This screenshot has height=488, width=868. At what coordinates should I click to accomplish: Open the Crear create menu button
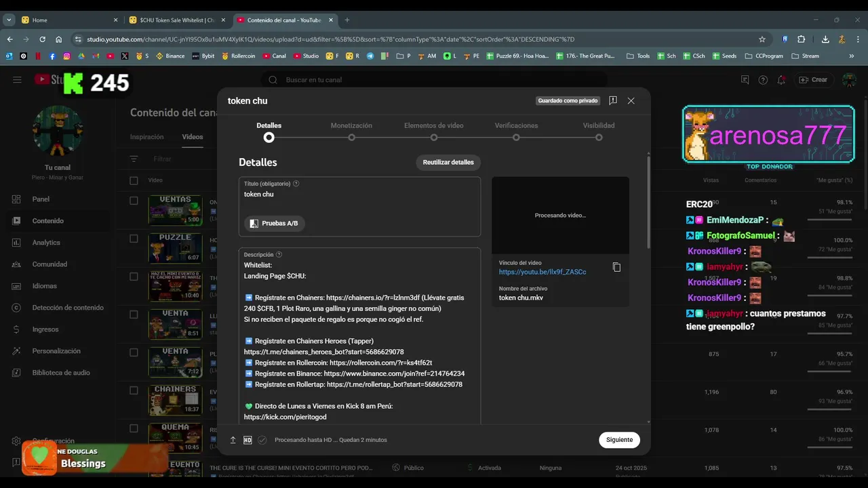coord(814,80)
